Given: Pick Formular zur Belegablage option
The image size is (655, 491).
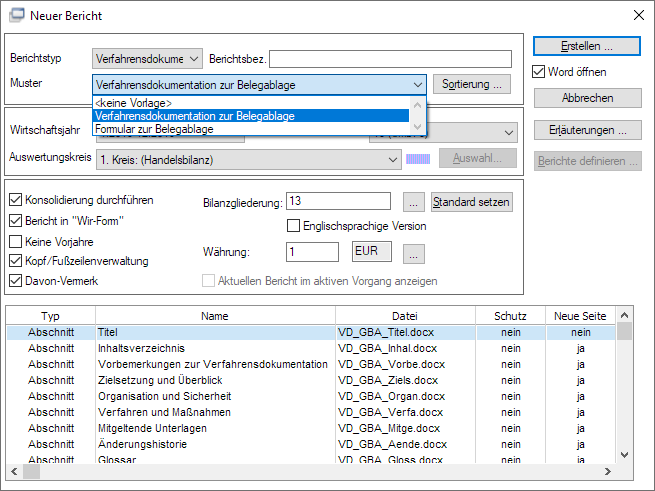Looking at the screenshot, I should (251, 129).
